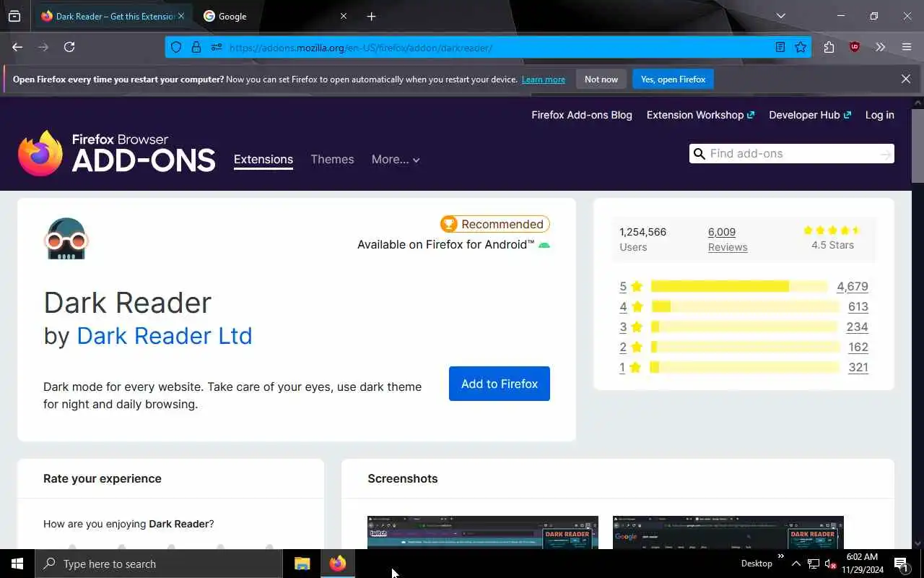Open 234 three-star reviews count
This screenshot has width=924, height=578.
858,327
